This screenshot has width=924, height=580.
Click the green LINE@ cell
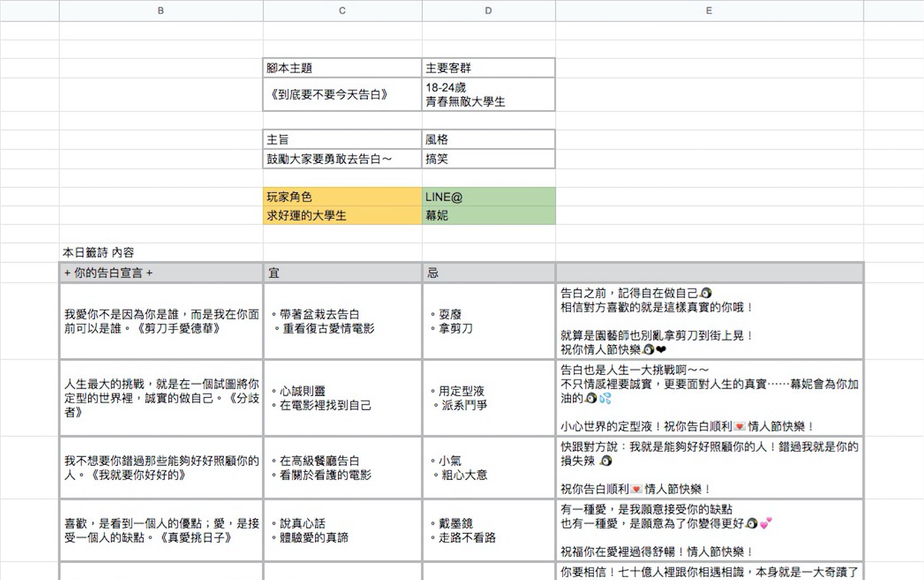488,197
